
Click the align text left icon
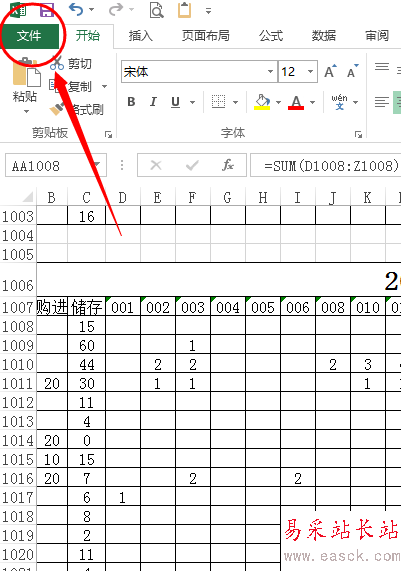point(382,102)
